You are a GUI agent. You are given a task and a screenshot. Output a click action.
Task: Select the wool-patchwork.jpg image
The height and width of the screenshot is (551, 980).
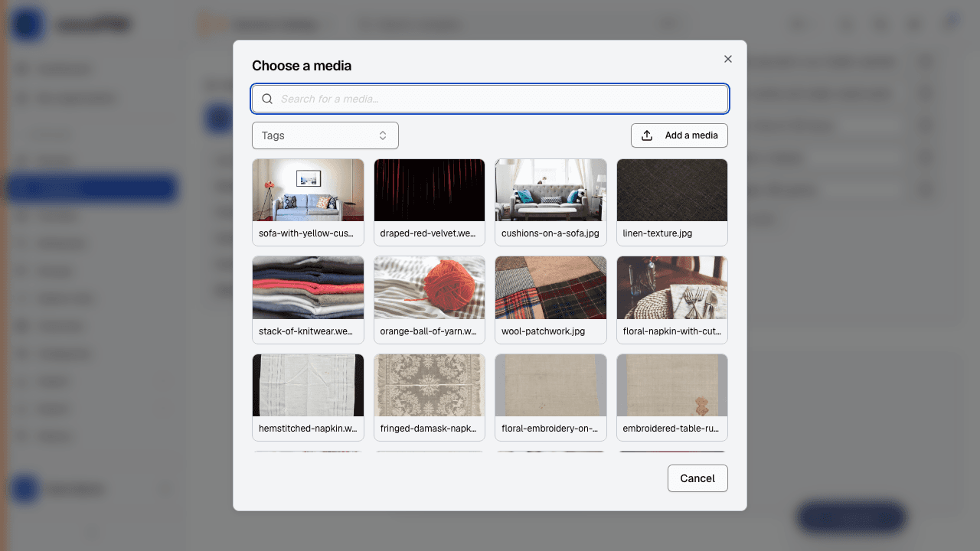click(550, 288)
